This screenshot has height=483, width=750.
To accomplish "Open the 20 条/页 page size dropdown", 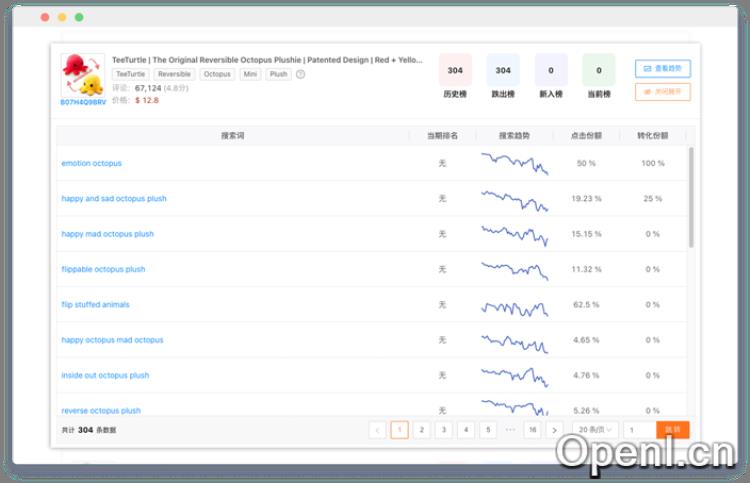I will 594,430.
